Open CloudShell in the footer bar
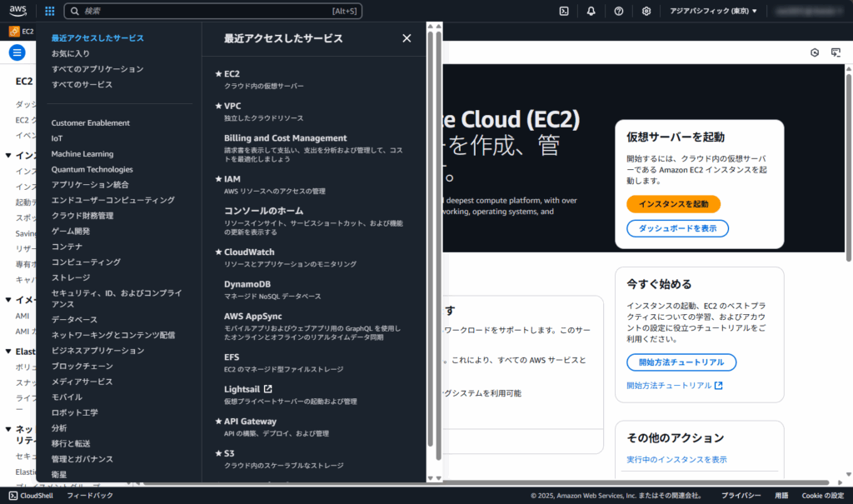The image size is (853, 504). (31, 496)
